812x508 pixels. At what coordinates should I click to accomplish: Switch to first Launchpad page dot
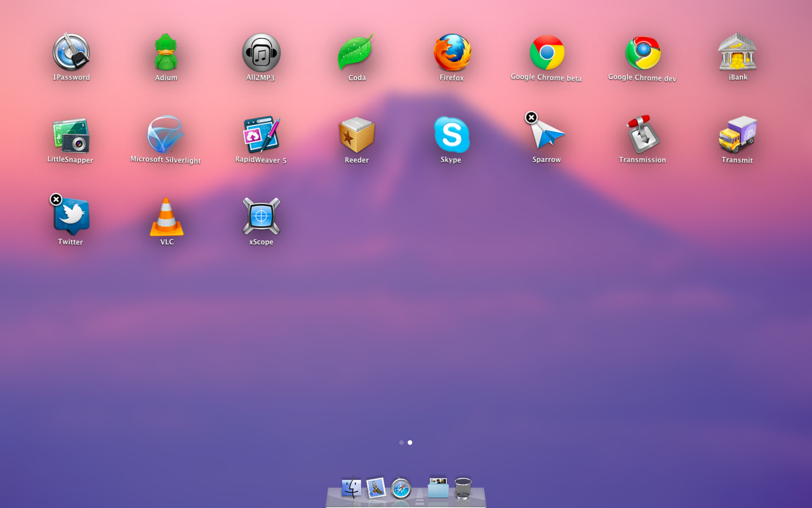401,443
